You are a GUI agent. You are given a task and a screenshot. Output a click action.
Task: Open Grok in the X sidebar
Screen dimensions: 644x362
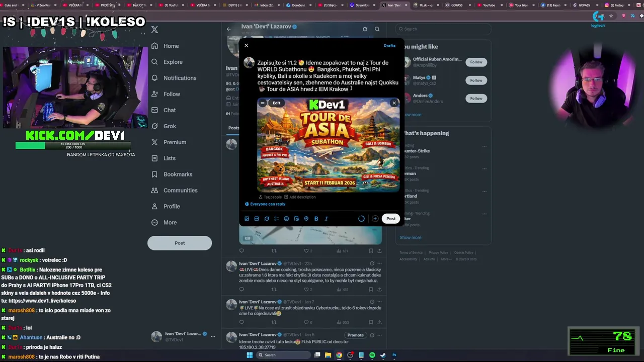pyautogui.click(x=164, y=126)
